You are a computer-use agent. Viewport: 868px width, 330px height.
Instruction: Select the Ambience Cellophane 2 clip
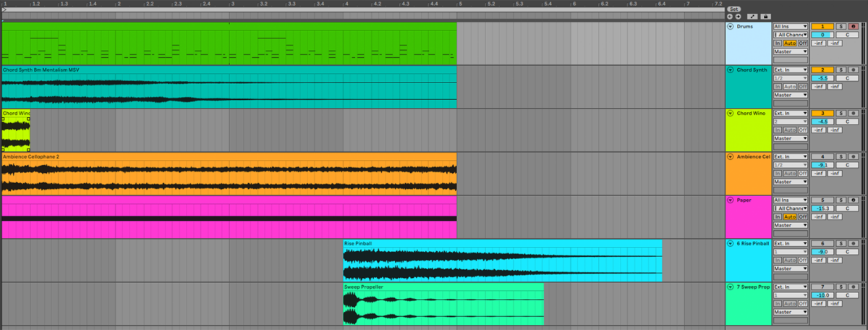coord(229,174)
